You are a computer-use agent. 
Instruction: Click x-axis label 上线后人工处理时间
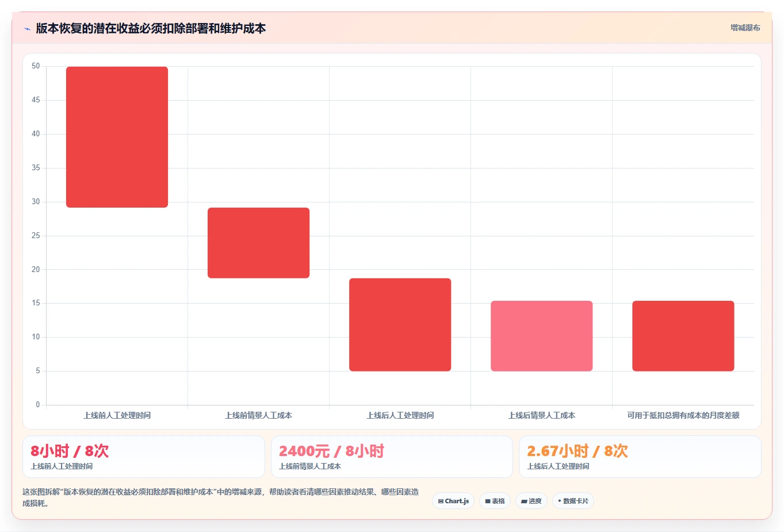pos(400,415)
